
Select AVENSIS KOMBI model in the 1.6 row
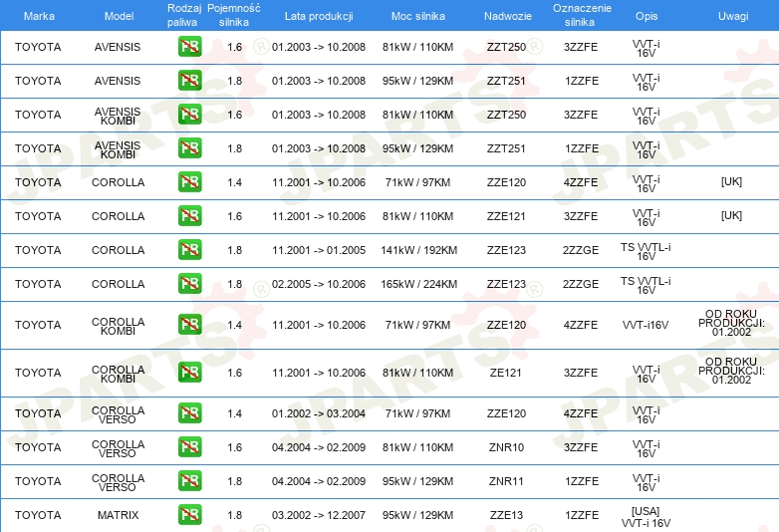tap(118, 116)
